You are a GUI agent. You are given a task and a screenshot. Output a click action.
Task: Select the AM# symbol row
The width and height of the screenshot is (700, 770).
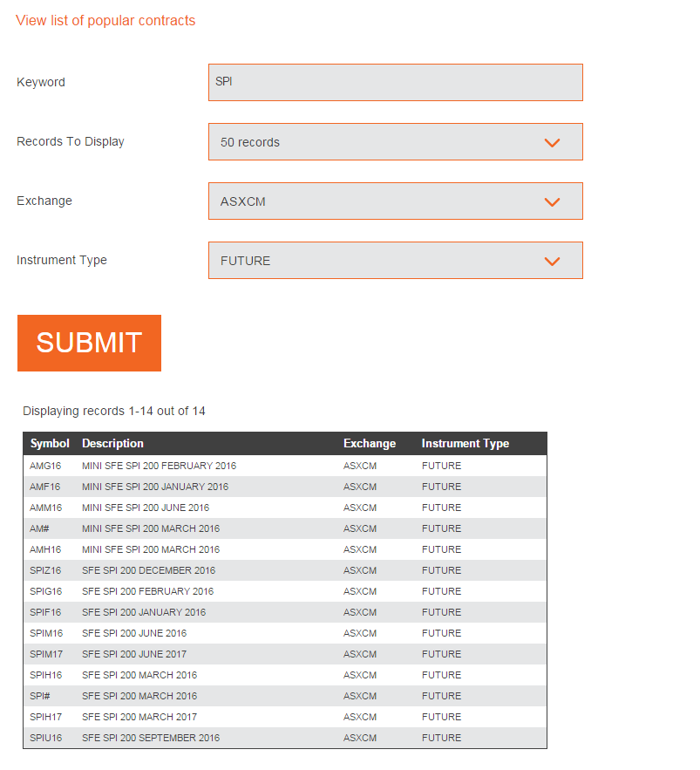pyautogui.click(x=39, y=528)
